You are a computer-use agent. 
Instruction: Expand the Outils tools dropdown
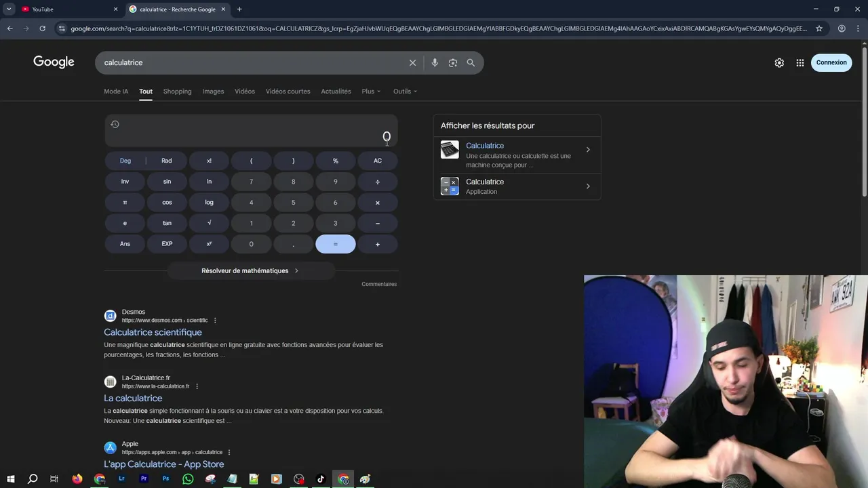405,91
